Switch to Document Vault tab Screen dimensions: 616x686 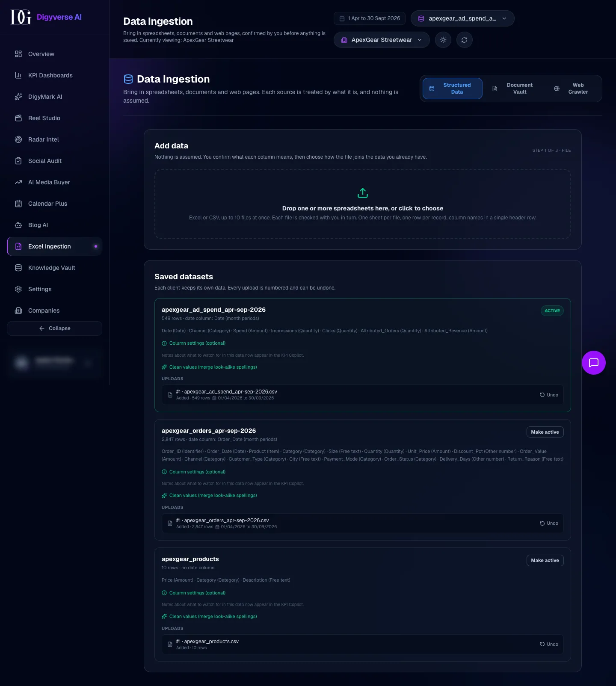[513, 89]
